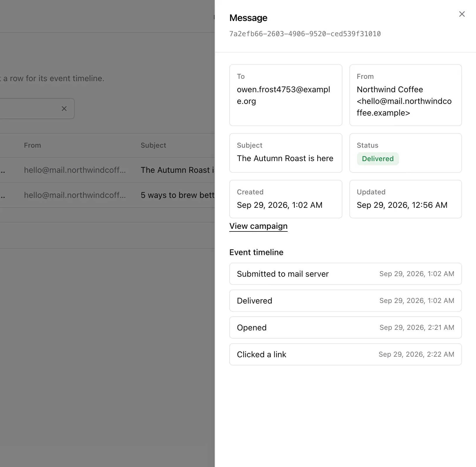Open the View campaign link

258,226
